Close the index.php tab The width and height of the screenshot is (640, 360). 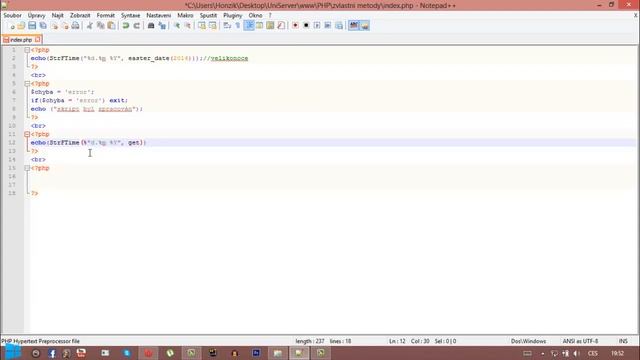click(38, 40)
